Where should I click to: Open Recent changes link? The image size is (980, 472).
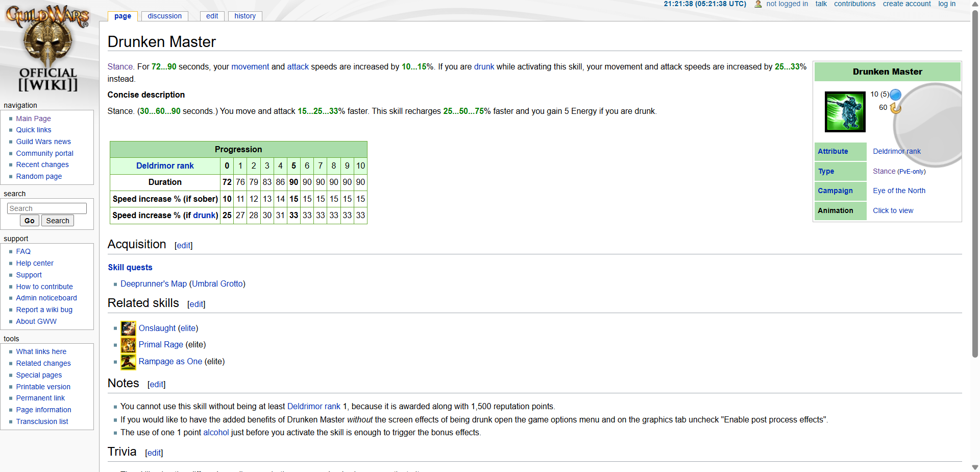pos(42,164)
